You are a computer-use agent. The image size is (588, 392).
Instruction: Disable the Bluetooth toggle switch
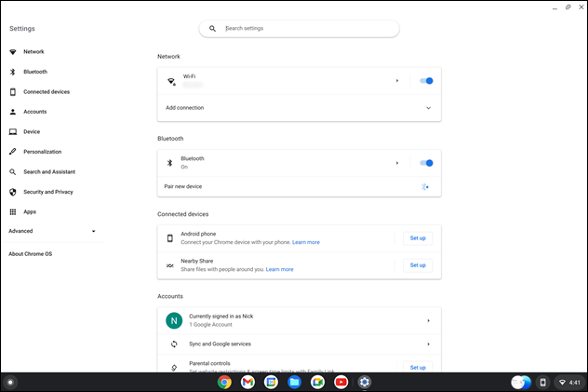(426, 163)
